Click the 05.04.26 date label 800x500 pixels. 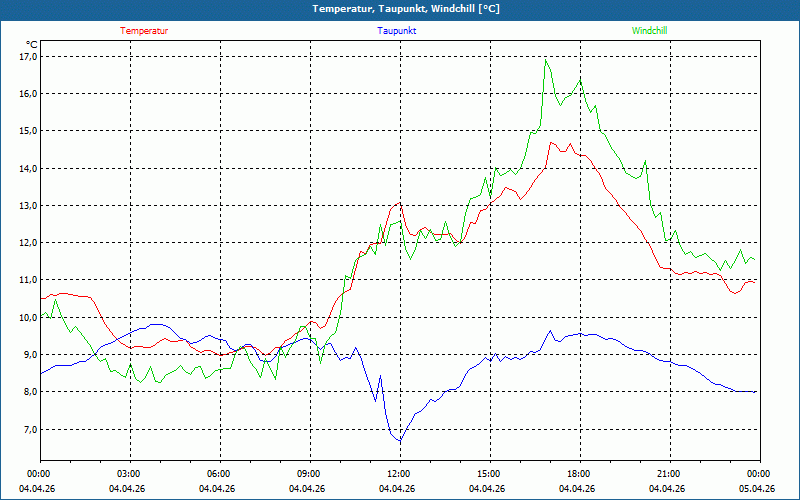point(757,489)
